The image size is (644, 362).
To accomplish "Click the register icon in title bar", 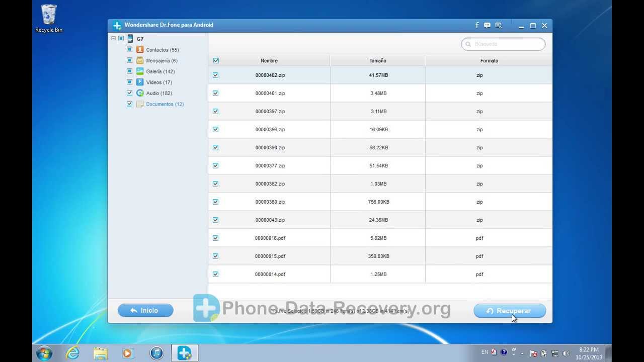I will [x=499, y=25].
